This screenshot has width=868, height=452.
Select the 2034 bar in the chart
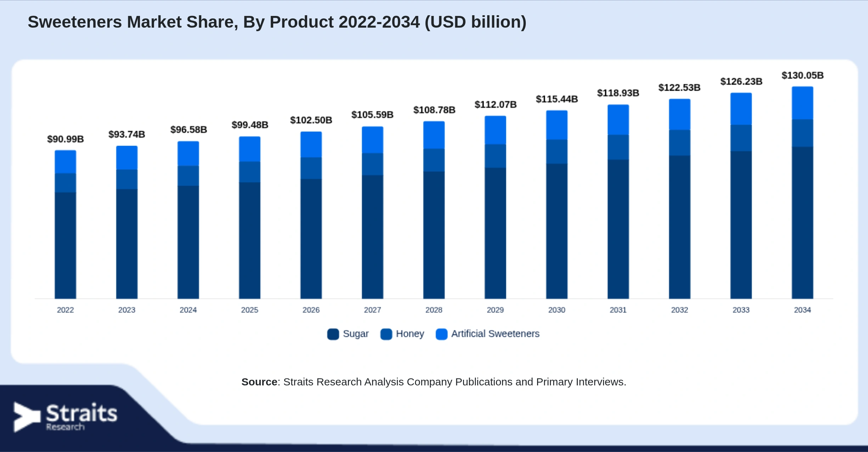point(802,193)
